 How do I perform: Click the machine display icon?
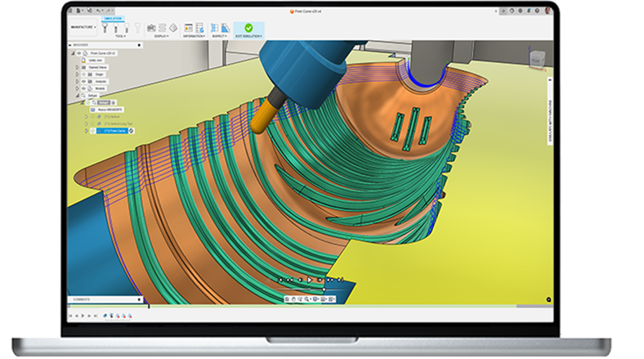point(151,28)
